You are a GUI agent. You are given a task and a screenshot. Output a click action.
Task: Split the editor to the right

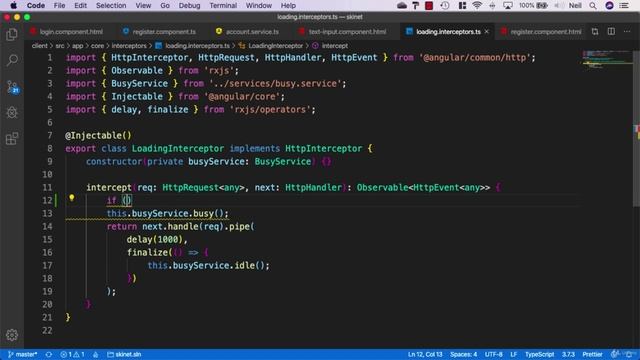tap(611, 31)
